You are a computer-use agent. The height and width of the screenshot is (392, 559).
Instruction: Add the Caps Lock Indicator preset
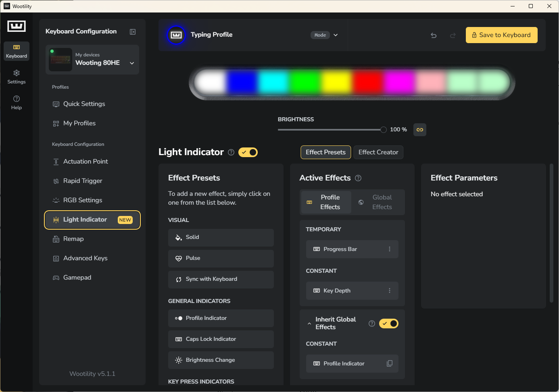coord(221,339)
